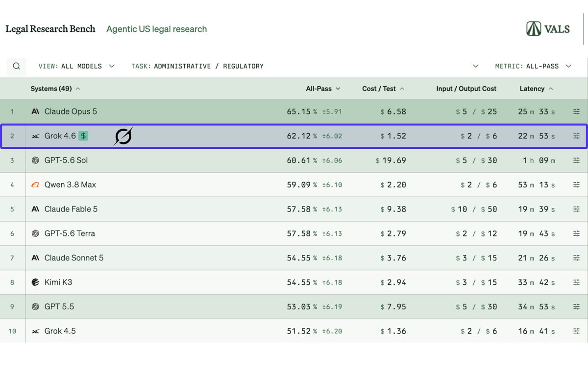Click the xAI logo beside Grok 4.6
This screenshot has height=371, width=588.
click(x=35, y=136)
